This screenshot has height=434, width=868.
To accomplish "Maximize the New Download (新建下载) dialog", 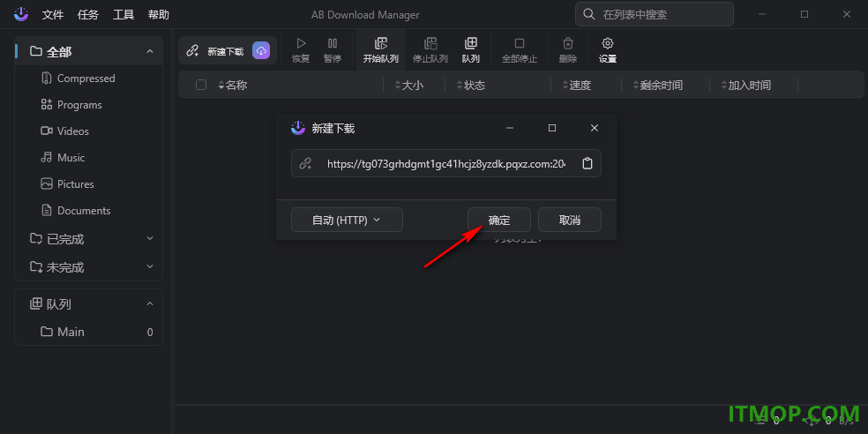I will (x=552, y=128).
